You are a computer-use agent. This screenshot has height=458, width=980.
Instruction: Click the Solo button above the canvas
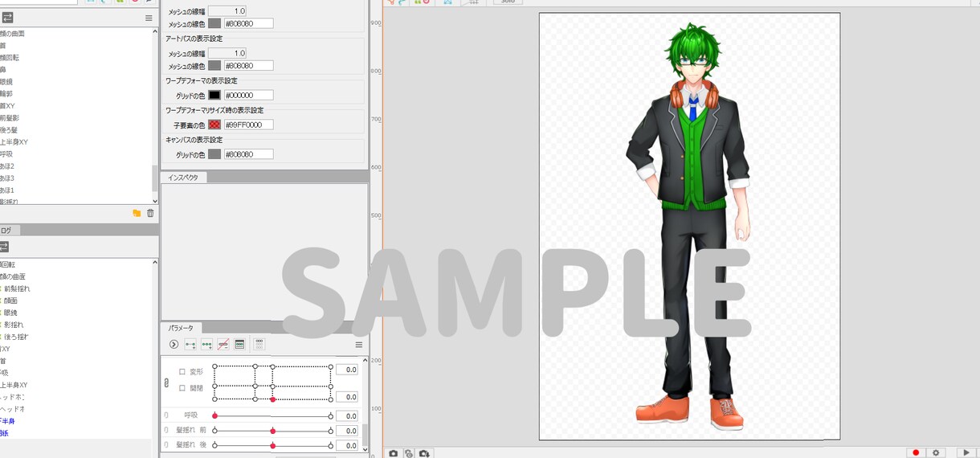[508, 2]
